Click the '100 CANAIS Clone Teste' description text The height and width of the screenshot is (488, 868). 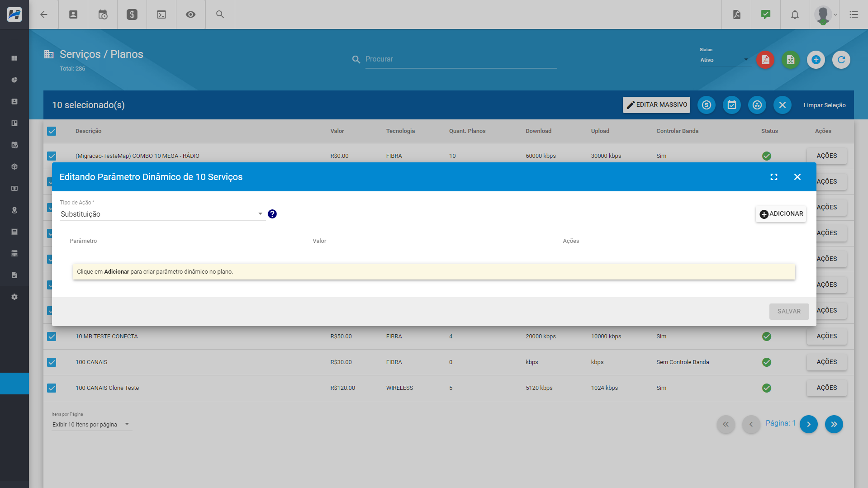point(107,388)
